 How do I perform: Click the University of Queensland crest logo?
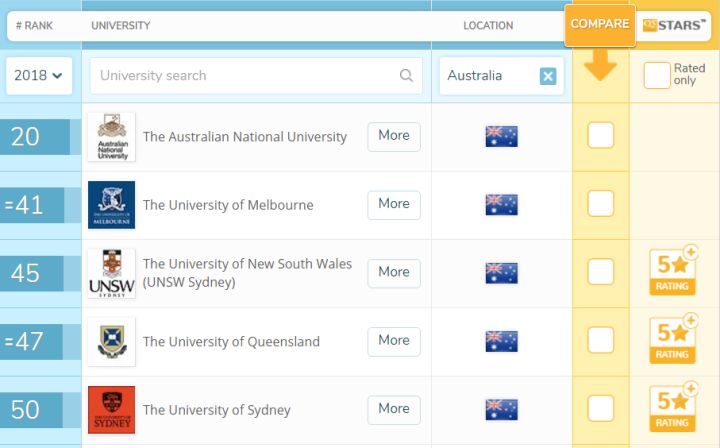(112, 342)
